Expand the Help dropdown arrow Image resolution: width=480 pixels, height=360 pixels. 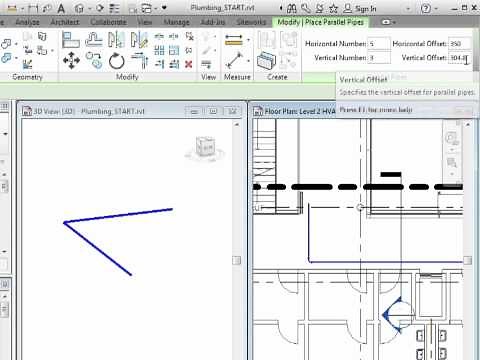pos(436,9)
